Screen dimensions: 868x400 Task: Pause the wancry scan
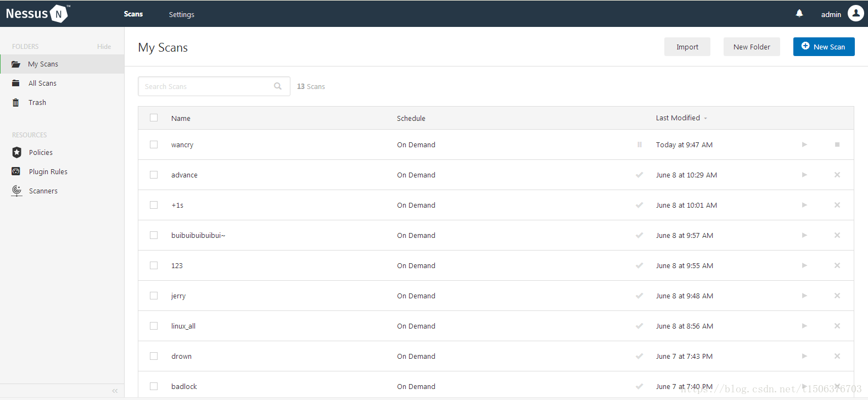point(640,145)
